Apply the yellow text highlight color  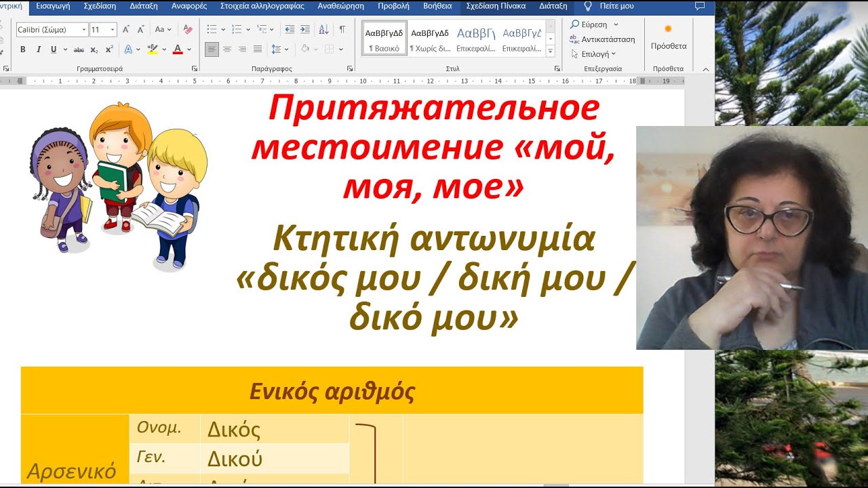[153, 49]
